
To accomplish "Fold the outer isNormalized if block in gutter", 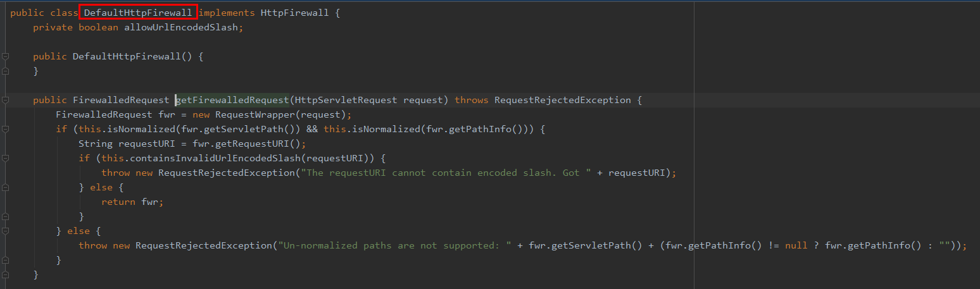I will pyautogui.click(x=6, y=129).
